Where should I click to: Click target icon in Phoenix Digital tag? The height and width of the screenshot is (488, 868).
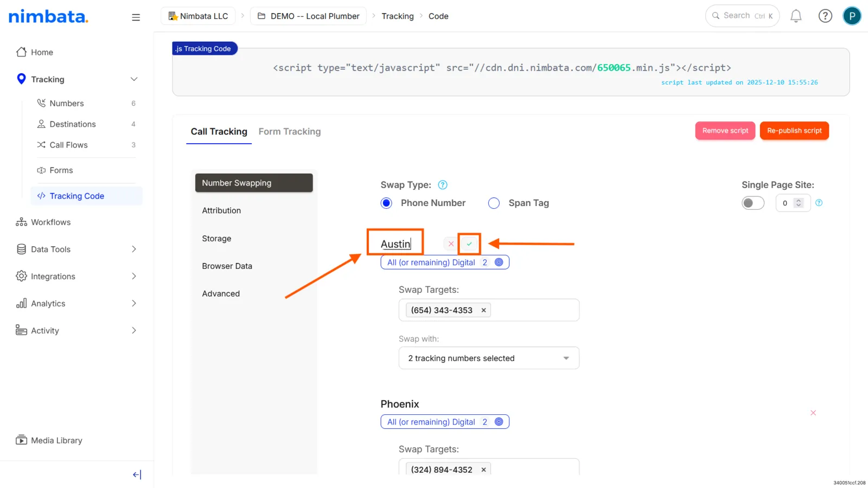(x=499, y=422)
